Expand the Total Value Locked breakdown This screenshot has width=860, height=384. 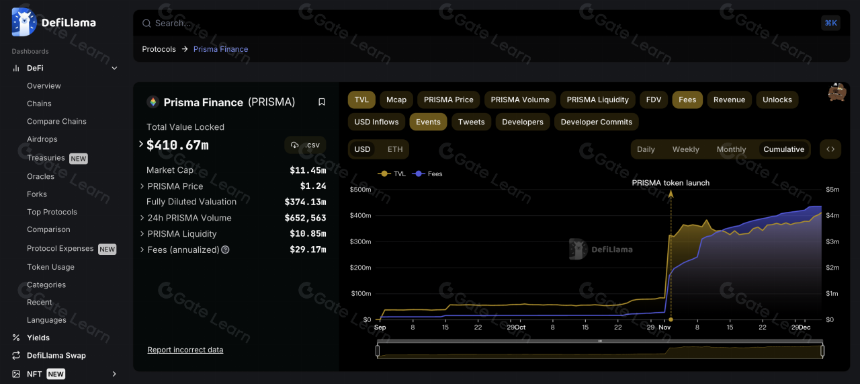(141, 144)
